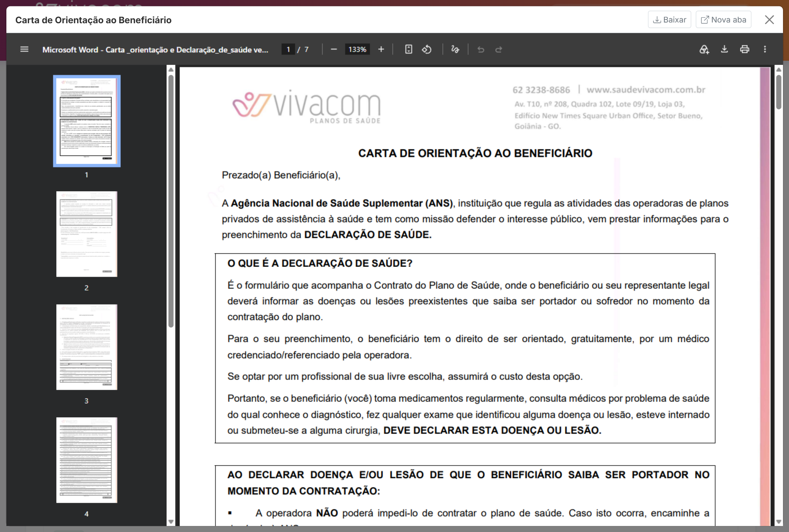Click the thumbnail panel scroll down arrow

click(x=171, y=522)
